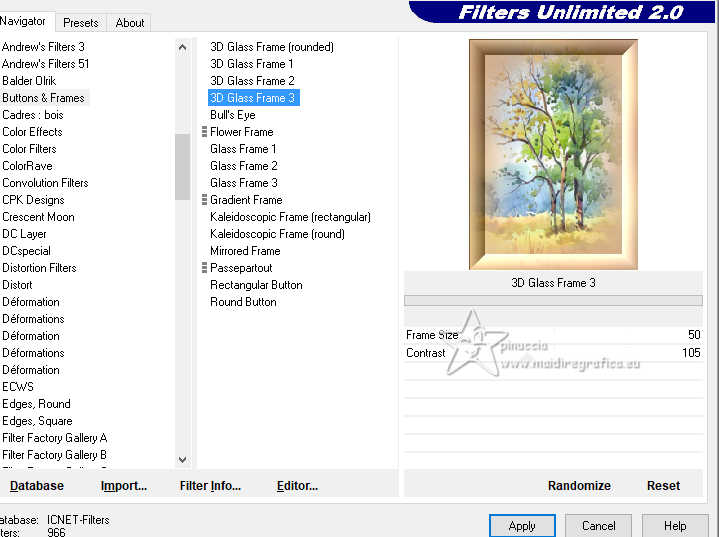The width and height of the screenshot is (719, 537).
Task: Select DCspecial category
Action: [x=26, y=251]
